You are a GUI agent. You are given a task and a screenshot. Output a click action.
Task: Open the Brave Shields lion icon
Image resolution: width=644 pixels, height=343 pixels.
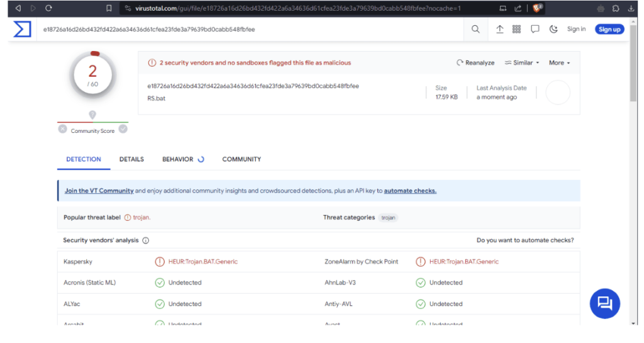pos(537,8)
